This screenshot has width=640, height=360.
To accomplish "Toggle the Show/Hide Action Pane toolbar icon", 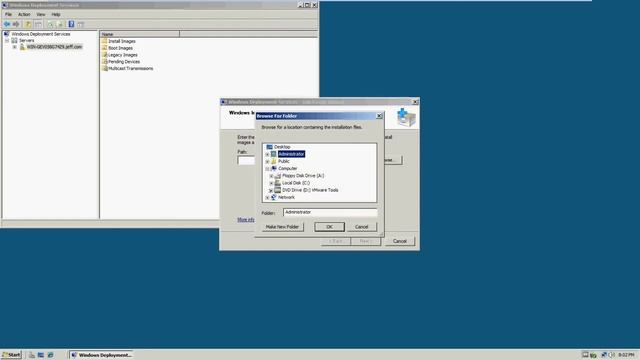I will pyautogui.click(x=81, y=24).
